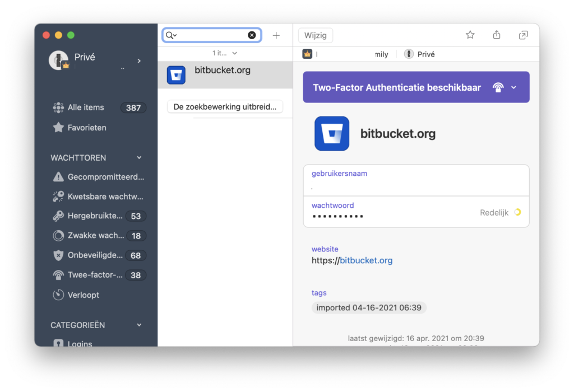574x392 pixels.
Task: Click bitbucket icon in item list
Action: pos(176,75)
